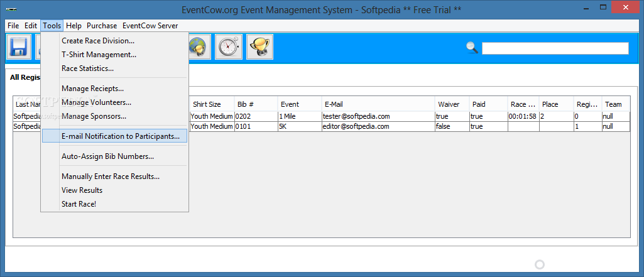Click the app icon in the title bar
The image size is (644, 277).
click(x=11, y=9)
